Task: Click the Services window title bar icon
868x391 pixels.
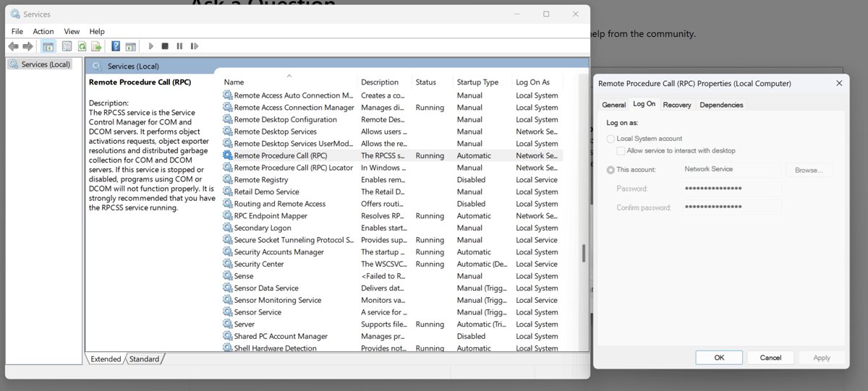Action: 15,14
